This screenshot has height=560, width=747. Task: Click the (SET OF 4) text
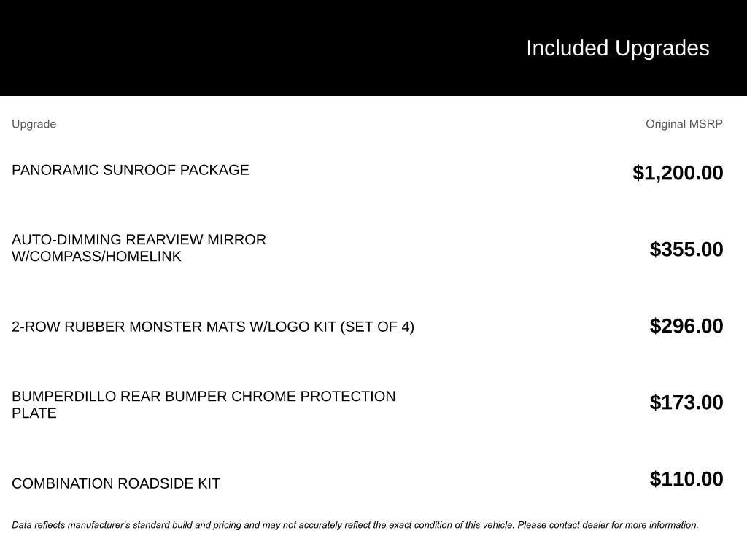(x=377, y=327)
